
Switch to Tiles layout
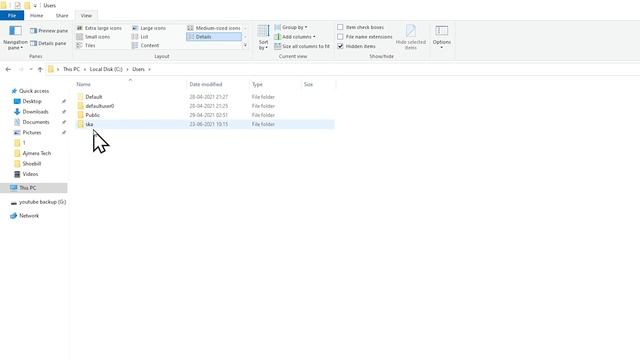click(x=86, y=46)
